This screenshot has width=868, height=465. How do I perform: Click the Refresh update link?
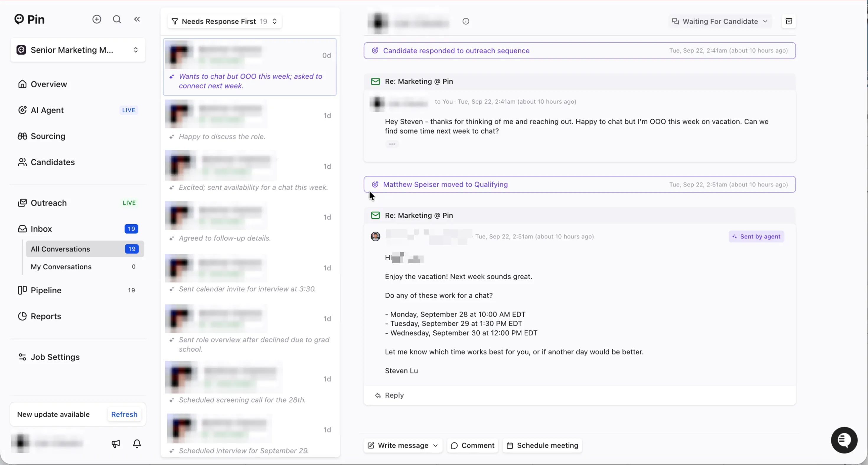coord(124,414)
